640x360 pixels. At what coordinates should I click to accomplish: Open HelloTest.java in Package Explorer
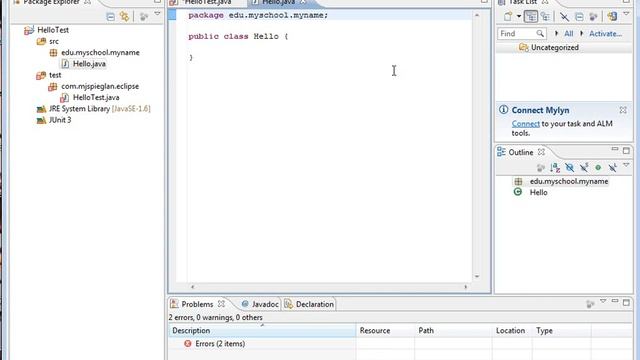(x=96, y=97)
